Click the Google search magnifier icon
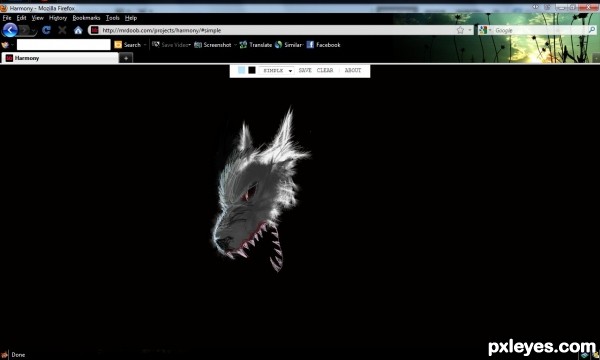Viewport: 600px width, 360px height. [592, 30]
